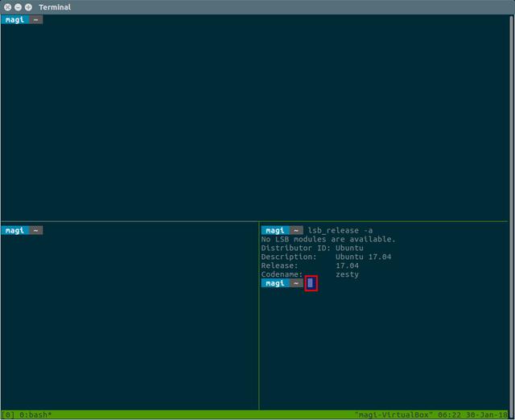Image resolution: width=515 pixels, height=420 pixels.
Task: Click the lsb_release -a command text
Action: pyautogui.click(x=340, y=230)
